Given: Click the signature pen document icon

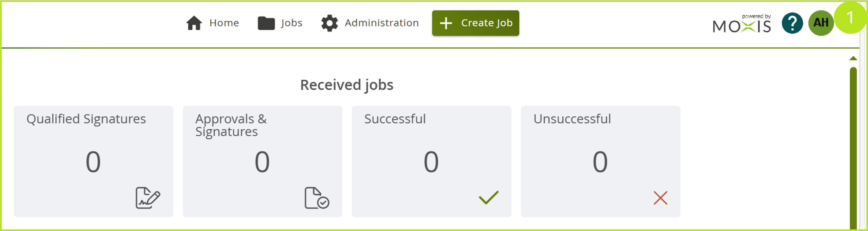Looking at the screenshot, I should click(x=148, y=198).
